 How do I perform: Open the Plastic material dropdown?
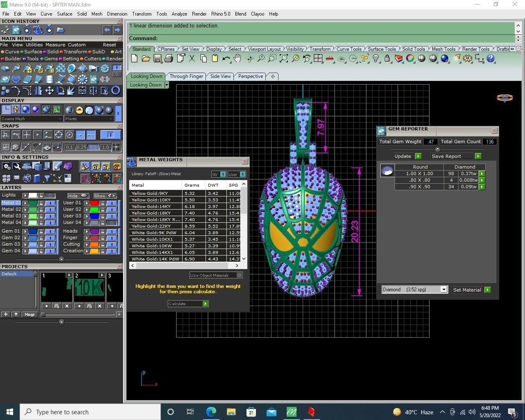[89, 119]
